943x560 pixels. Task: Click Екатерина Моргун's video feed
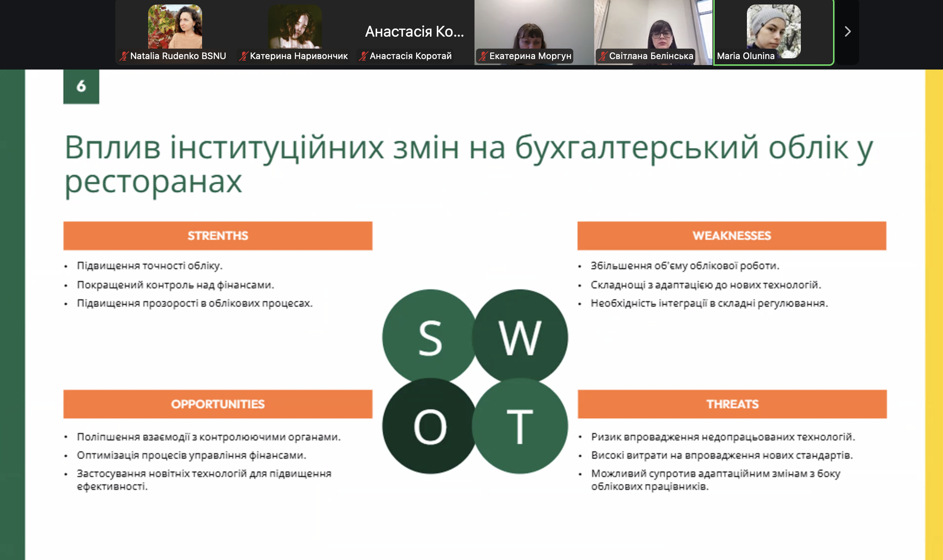533,27
